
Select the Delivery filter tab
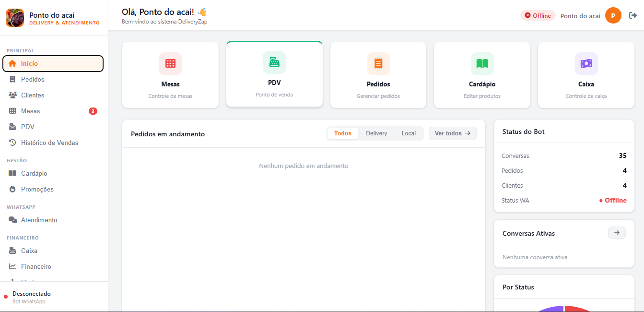pos(376,133)
